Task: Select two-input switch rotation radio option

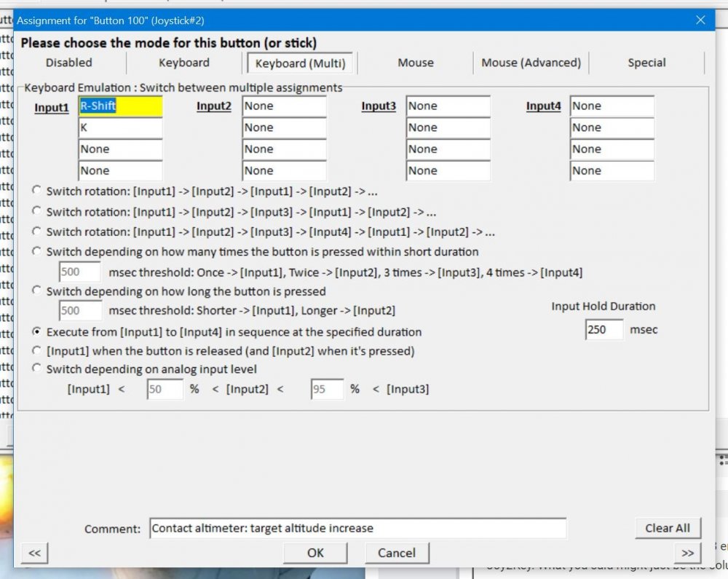Action: 37,191
